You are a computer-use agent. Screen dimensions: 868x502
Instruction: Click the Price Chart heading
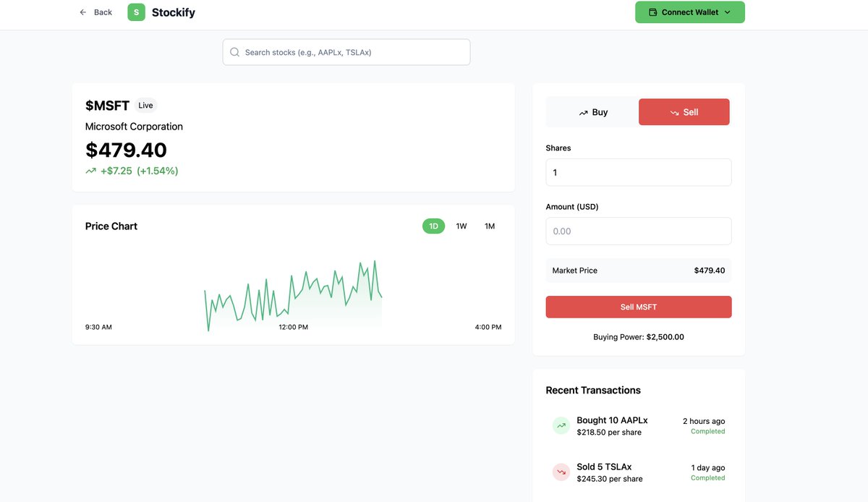[x=111, y=226]
